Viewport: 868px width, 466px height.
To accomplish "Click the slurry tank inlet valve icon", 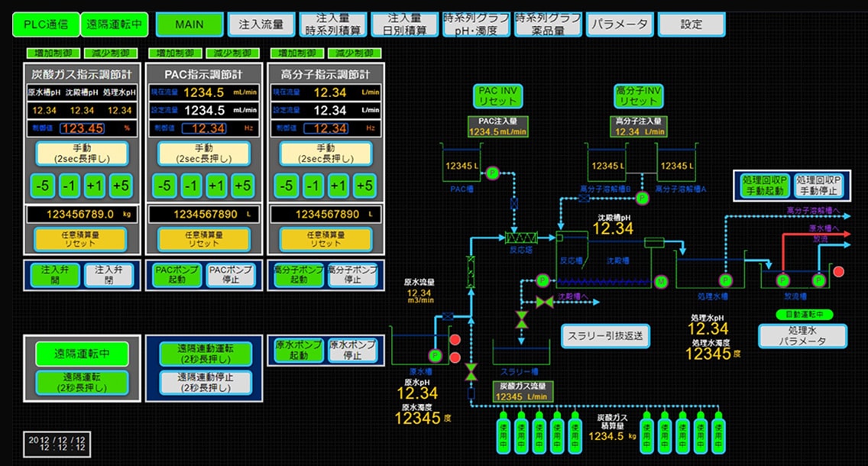I will 521,320.
